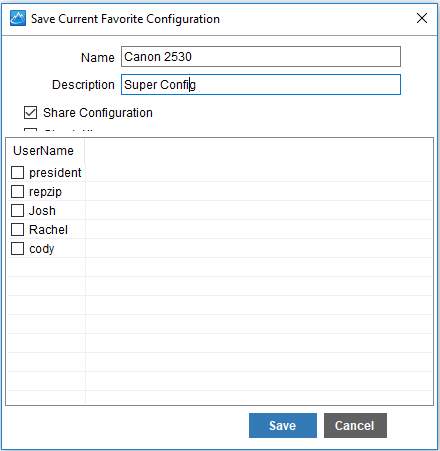Close the Save Current Favorite Configuration dialog
The image size is (440, 451).
tap(422, 18)
